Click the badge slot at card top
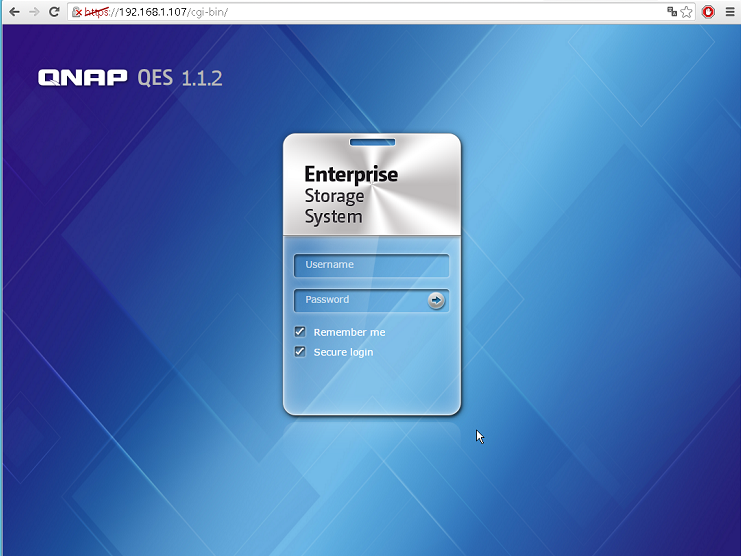 point(372,142)
